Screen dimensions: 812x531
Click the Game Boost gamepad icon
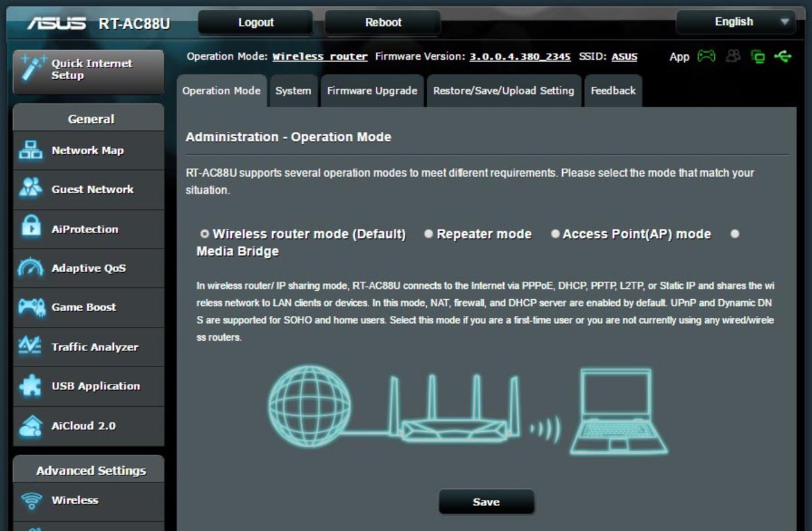click(x=32, y=307)
